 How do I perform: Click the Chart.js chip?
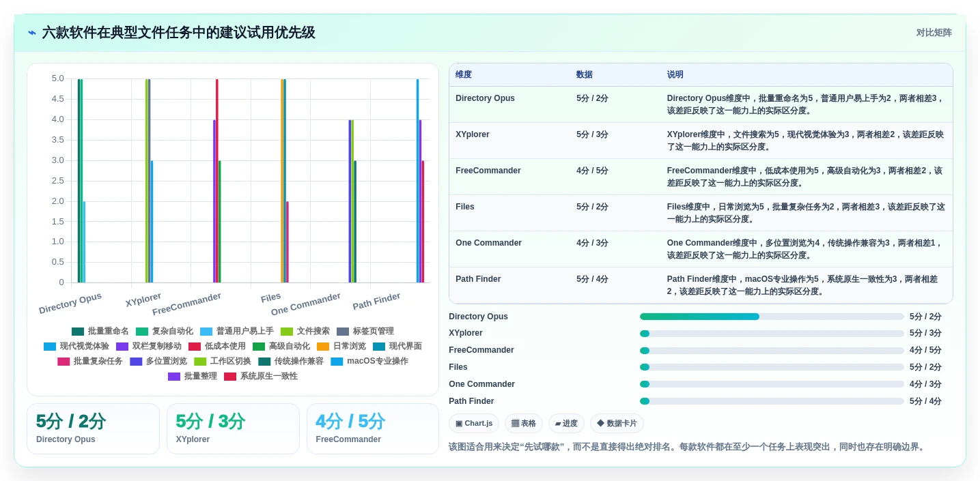pos(473,423)
